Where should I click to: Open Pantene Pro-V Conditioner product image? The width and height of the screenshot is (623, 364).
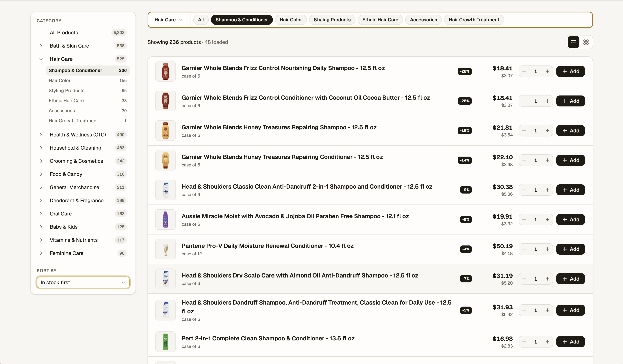(x=165, y=249)
